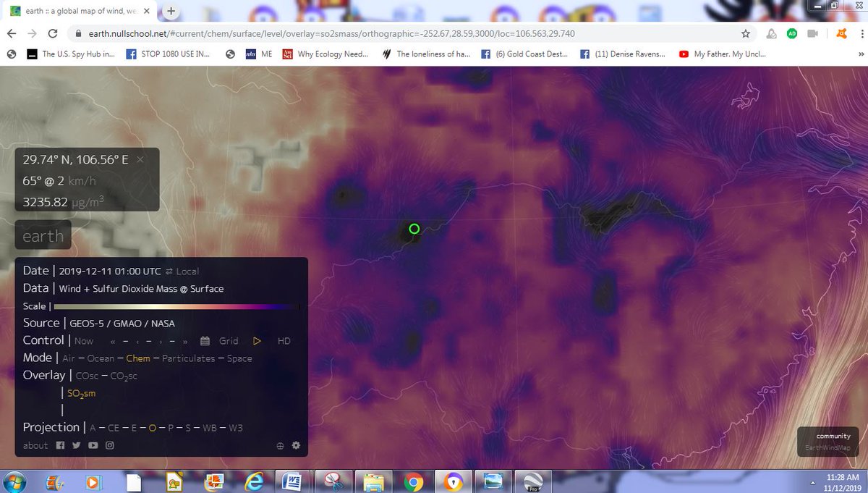868x493 pixels.
Task: Open the settings gear in earth menu
Action: 296,446
